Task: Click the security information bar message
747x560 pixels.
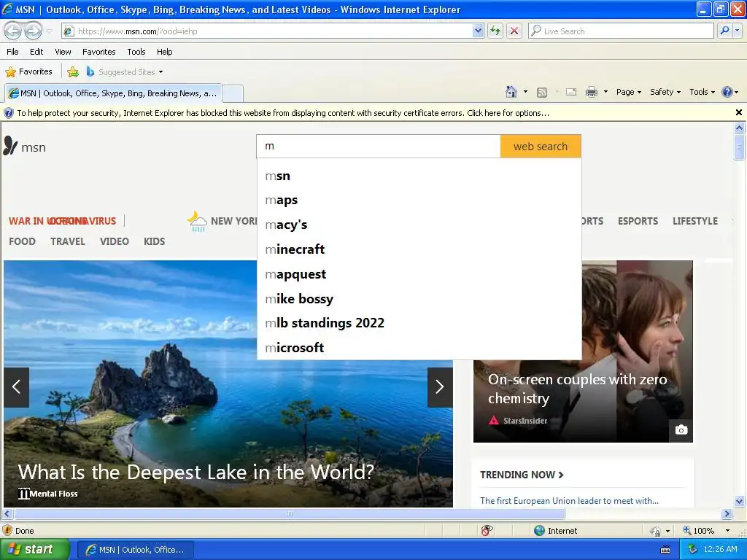Action: pyautogui.click(x=283, y=113)
